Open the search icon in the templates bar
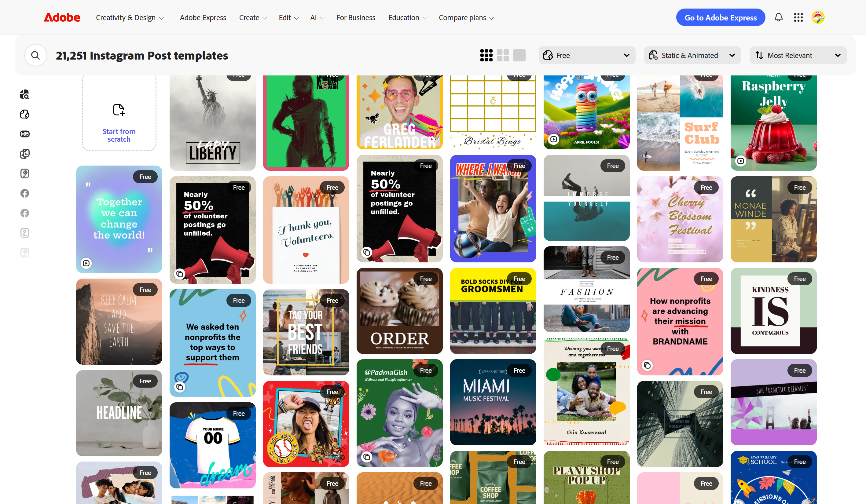Screen dimensions: 866x504 [36, 55]
